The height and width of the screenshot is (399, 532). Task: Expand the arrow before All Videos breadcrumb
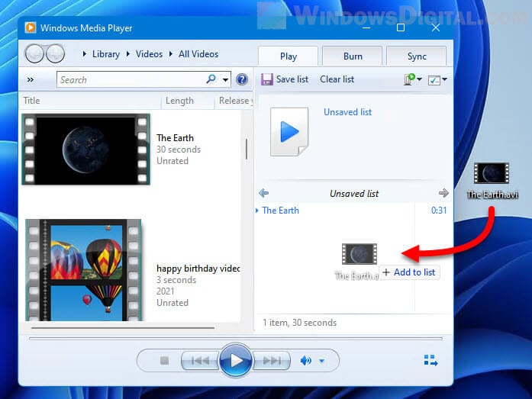coord(171,54)
